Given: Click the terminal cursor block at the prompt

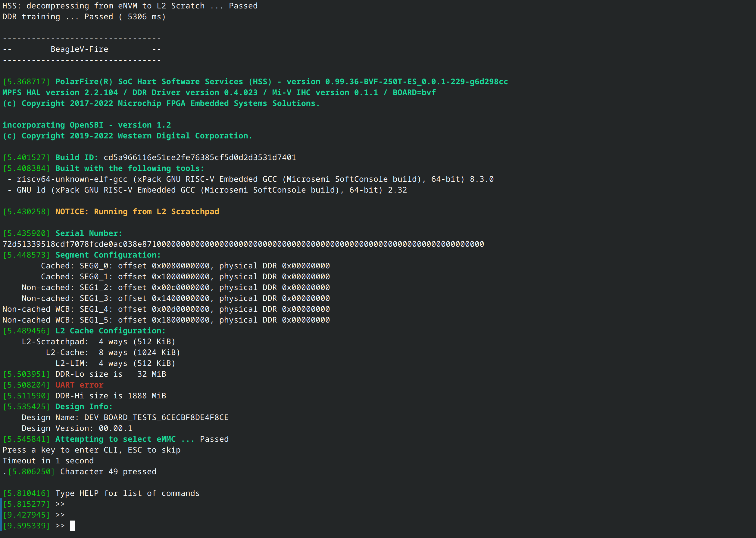Looking at the screenshot, I should pos(72,525).
